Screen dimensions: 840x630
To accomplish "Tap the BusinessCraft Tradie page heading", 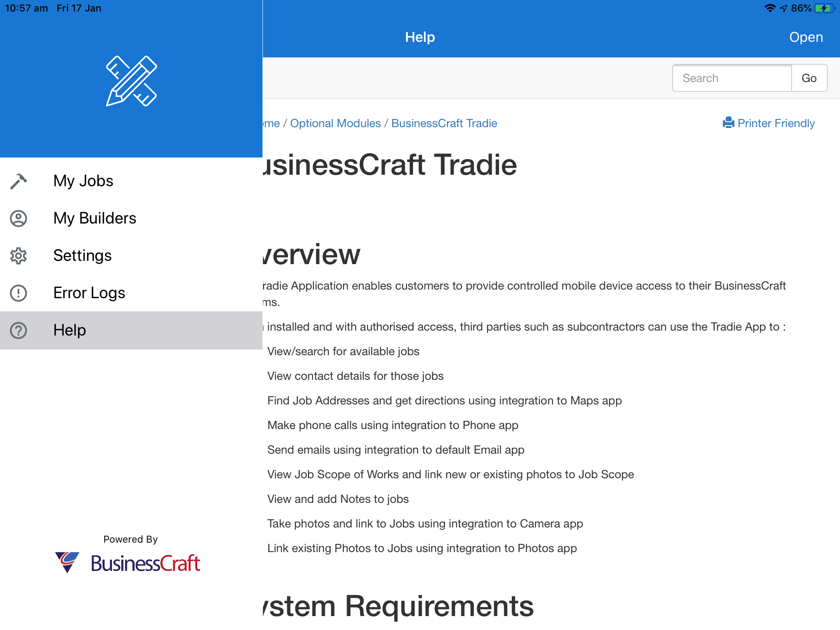I will (x=390, y=165).
